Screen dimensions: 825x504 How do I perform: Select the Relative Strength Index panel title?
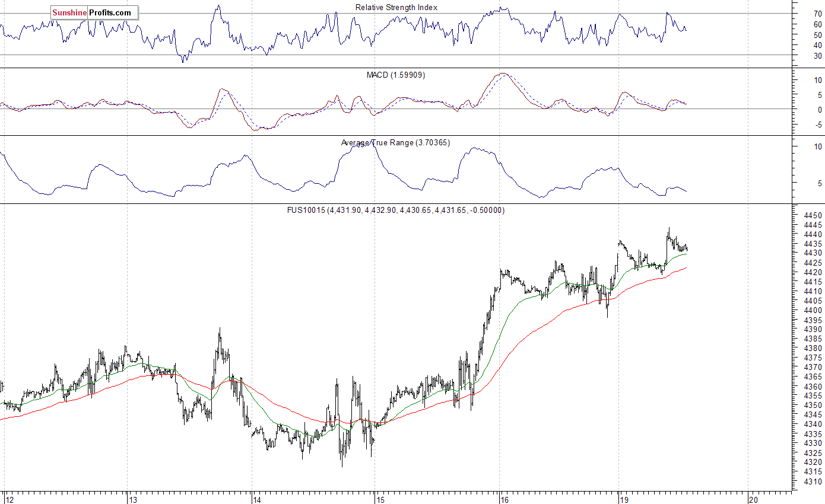pyautogui.click(x=396, y=7)
